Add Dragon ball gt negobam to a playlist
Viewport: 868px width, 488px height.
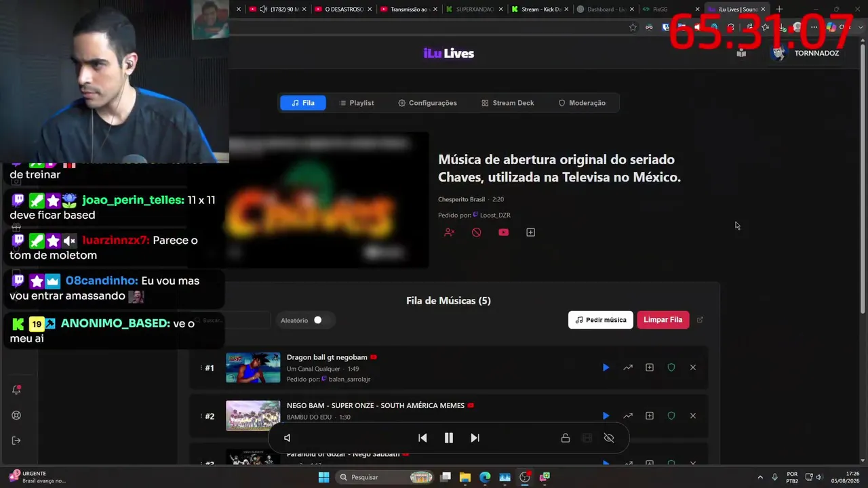pos(650,367)
